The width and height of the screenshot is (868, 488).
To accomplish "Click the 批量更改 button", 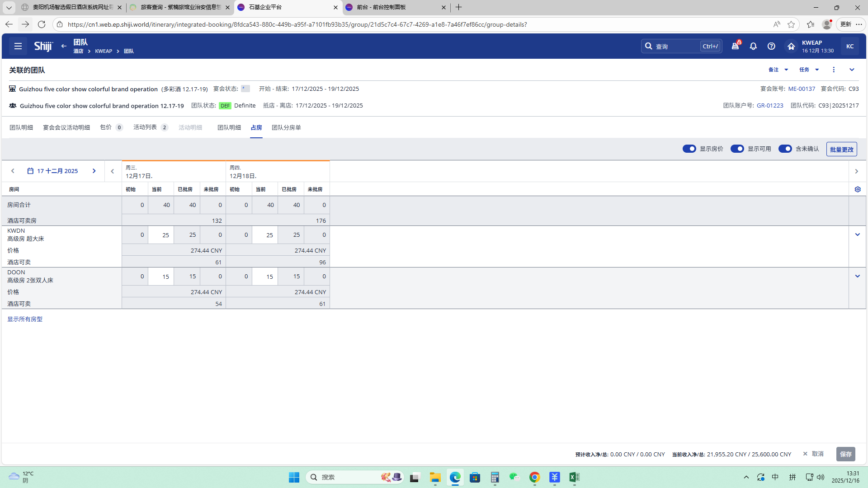I will click(x=841, y=149).
